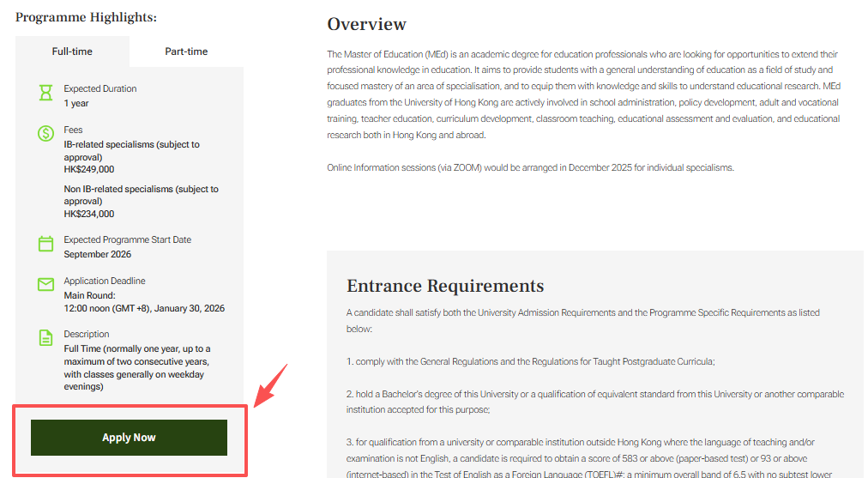The image size is (868, 478).
Task: Click the January 30, 2026 deadline text
Action: (x=144, y=308)
